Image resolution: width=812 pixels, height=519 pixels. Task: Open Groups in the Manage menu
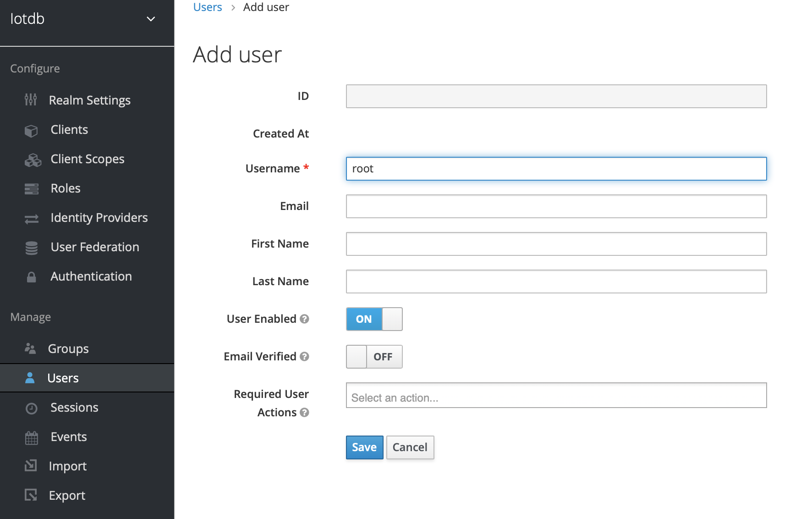[x=68, y=349]
